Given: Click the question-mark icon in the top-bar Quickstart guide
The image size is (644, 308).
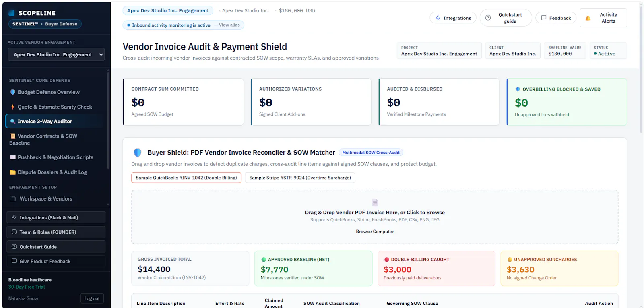Looking at the screenshot, I should click(488, 18).
